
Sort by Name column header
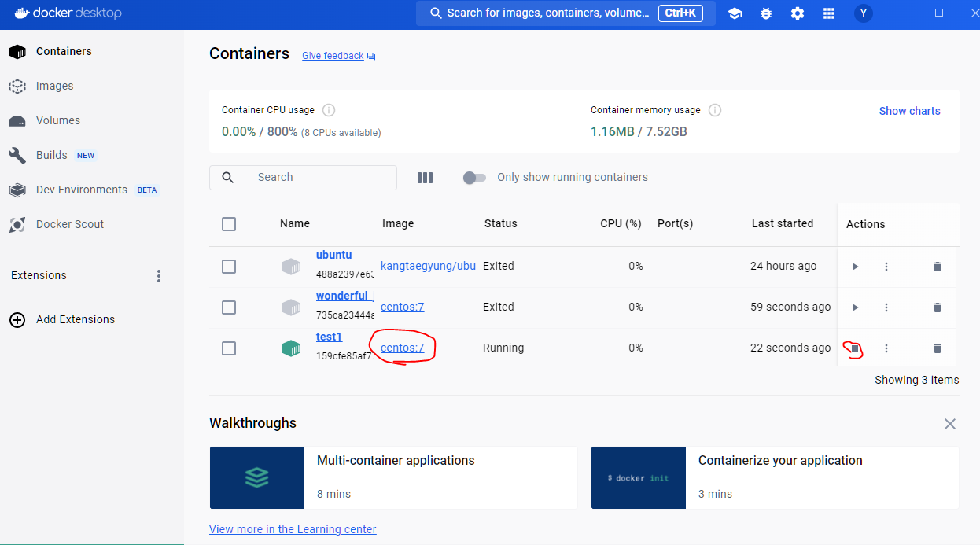point(295,224)
